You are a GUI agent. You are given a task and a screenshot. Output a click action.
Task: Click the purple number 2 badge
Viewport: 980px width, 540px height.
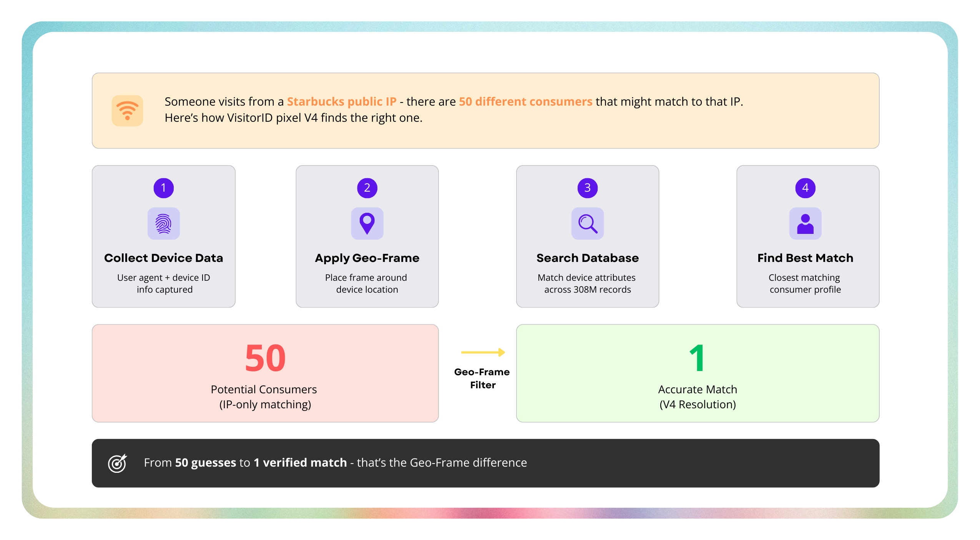367,188
